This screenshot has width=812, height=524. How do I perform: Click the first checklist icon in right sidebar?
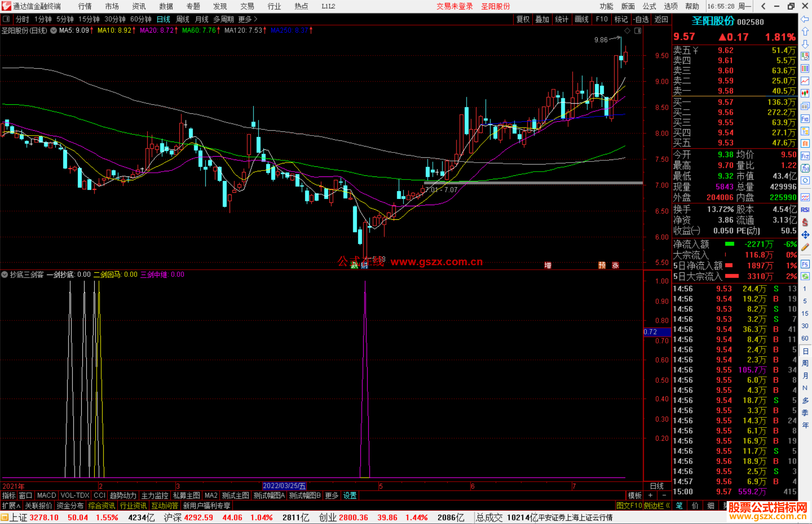[805, 56]
